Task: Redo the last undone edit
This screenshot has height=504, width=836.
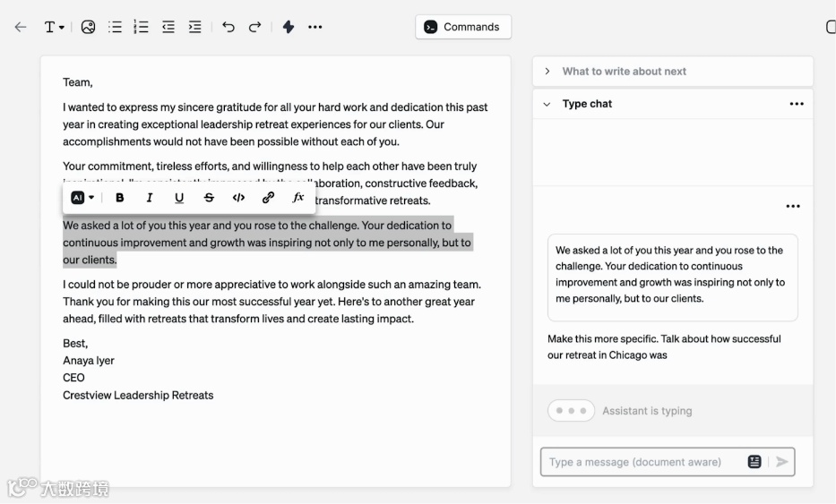Action: coord(254,27)
